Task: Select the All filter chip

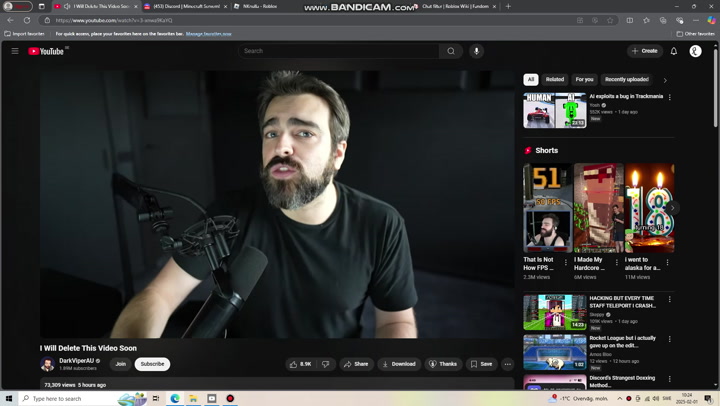Action: click(x=531, y=79)
